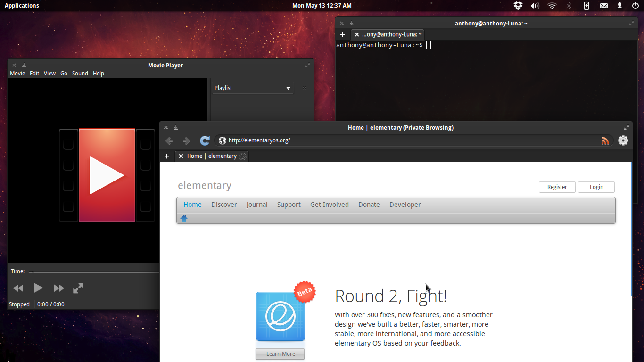Click inside the browser address field
Viewport: 644px width, 362px height.
click(330, 140)
